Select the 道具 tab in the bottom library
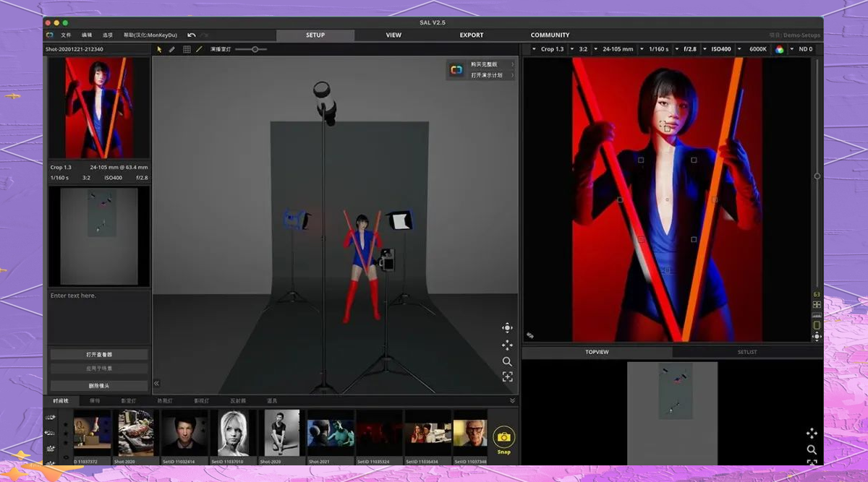This screenshot has height=482, width=868. coord(272,400)
